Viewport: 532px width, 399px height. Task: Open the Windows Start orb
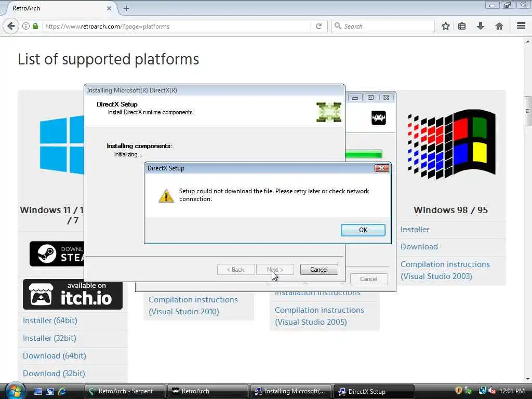pyautogui.click(x=15, y=391)
